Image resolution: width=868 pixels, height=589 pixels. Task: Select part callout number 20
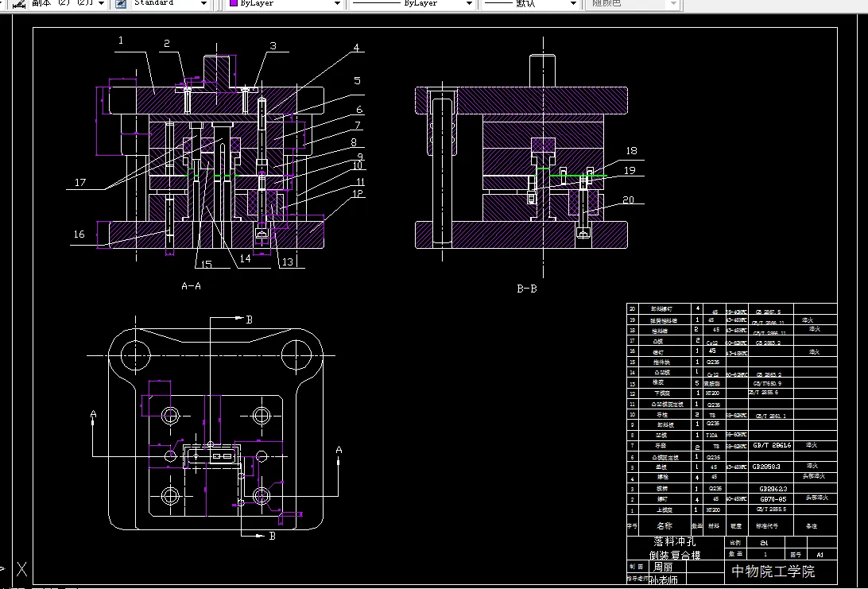pyautogui.click(x=628, y=200)
